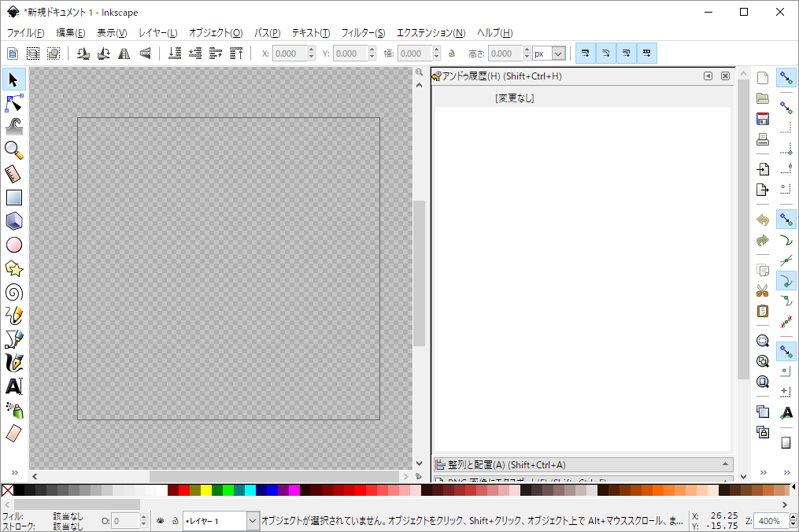Click the Print document icon

(x=762, y=139)
